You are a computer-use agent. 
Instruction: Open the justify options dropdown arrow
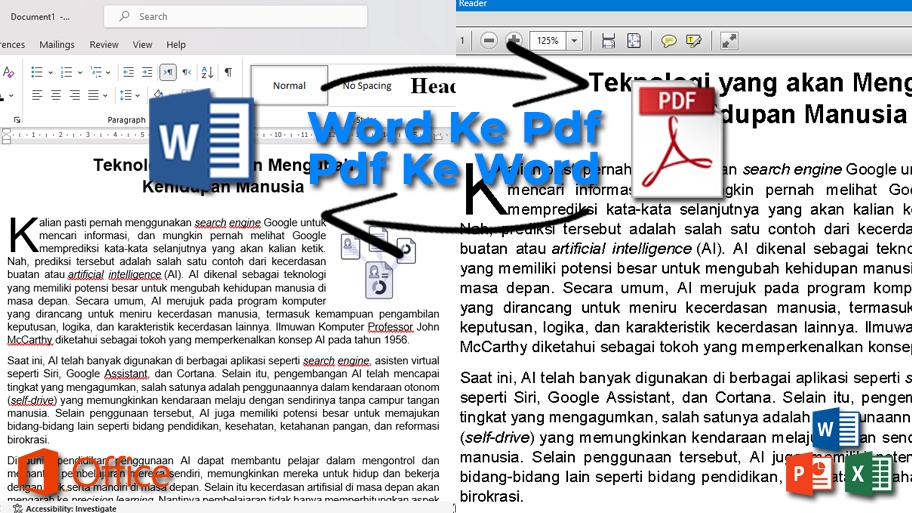105,95
